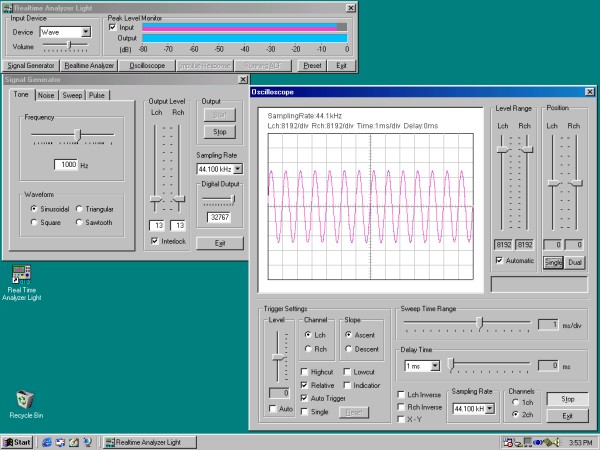Click the Signal Generator button in main window

pyautogui.click(x=31, y=65)
